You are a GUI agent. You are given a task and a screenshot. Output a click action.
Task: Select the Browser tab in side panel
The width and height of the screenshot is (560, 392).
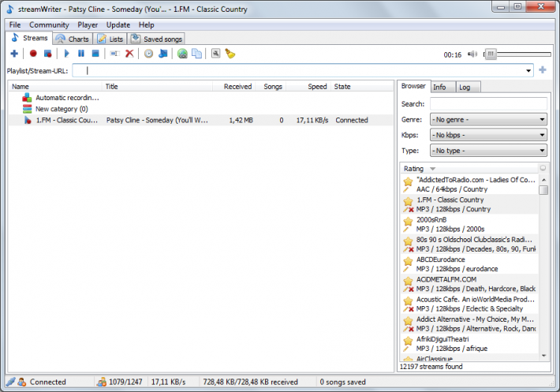[413, 86]
